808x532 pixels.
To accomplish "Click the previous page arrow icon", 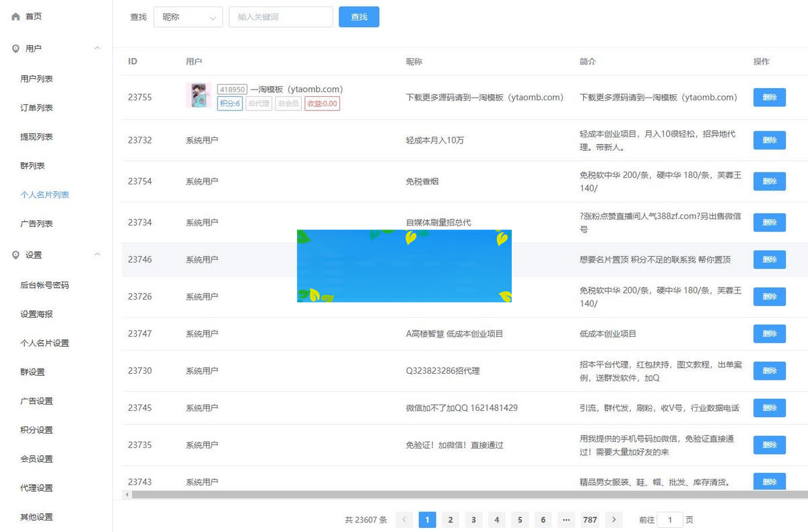I will [x=403, y=519].
